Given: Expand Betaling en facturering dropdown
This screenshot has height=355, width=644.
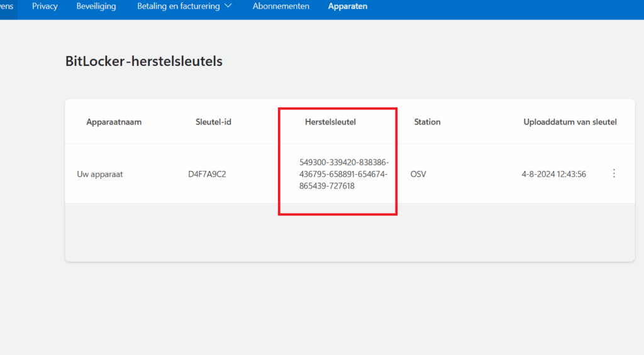Looking at the screenshot, I should (x=184, y=6).
